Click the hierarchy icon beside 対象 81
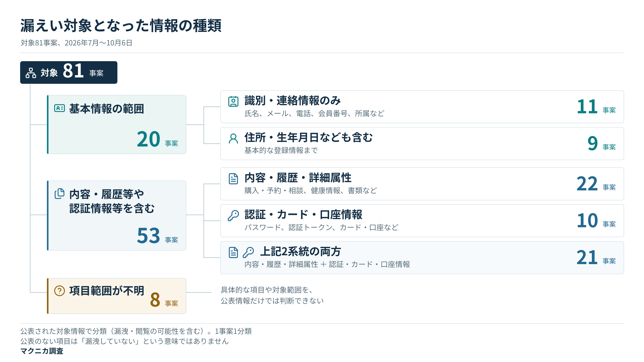The width and height of the screenshot is (644, 362). (31, 73)
